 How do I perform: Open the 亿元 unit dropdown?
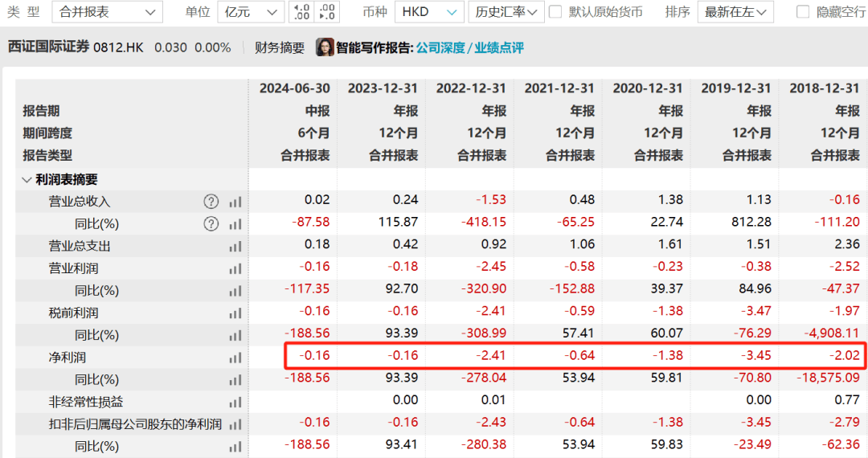click(x=252, y=11)
